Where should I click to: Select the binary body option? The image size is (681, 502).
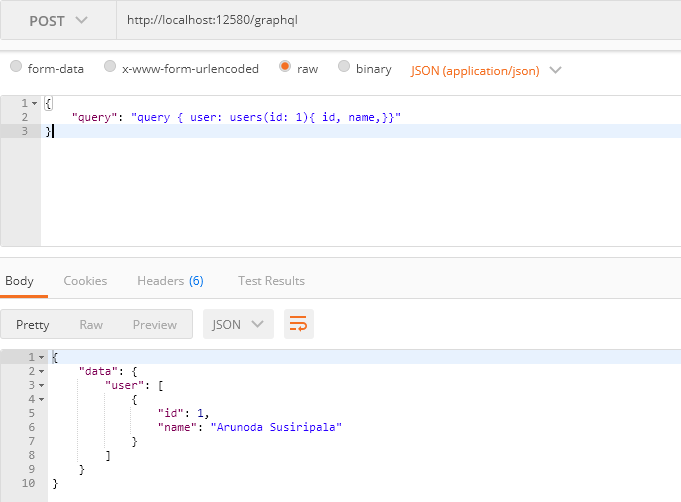coord(344,68)
